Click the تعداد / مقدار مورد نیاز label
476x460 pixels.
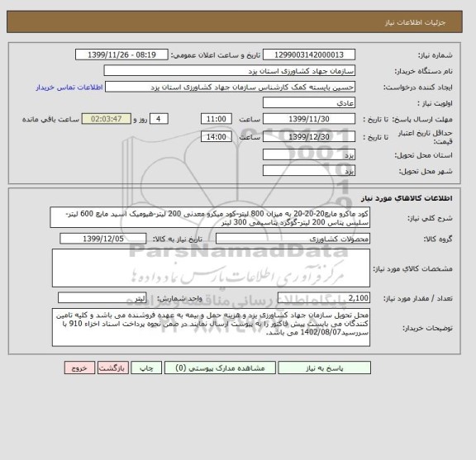418,299
